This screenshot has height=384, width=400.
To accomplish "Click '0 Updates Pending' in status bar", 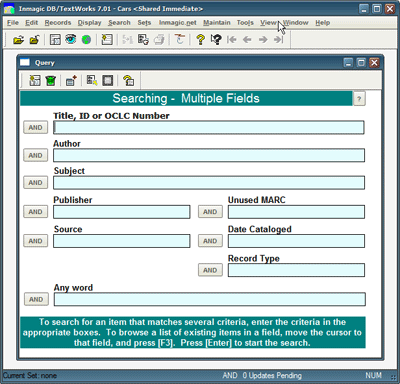I will tap(272, 376).
